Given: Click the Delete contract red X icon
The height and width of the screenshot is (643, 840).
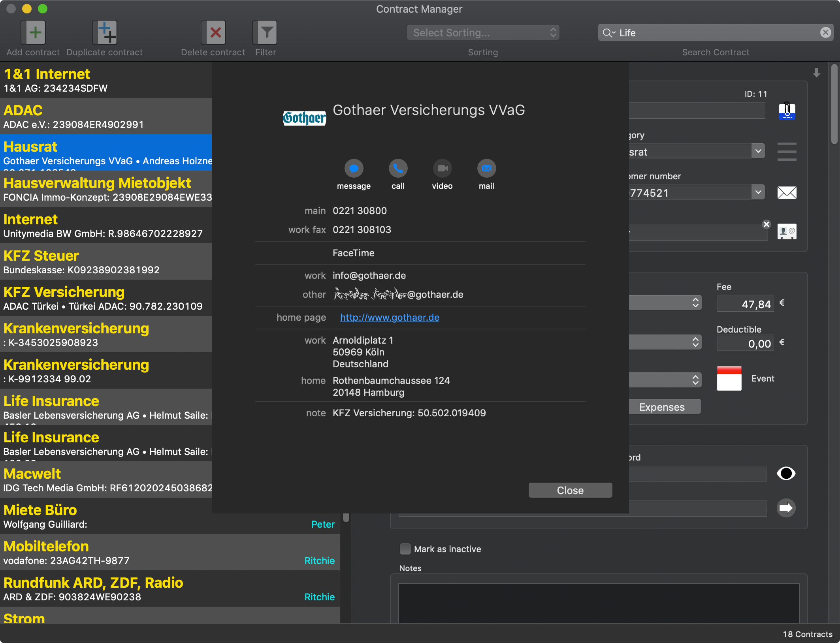Looking at the screenshot, I should point(213,32).
